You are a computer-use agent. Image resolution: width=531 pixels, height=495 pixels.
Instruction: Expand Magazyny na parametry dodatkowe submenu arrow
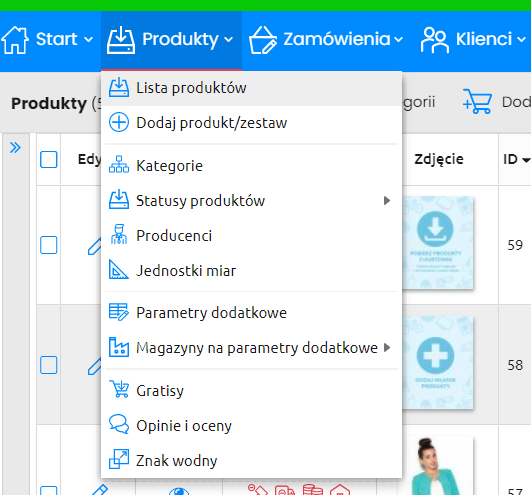(x=387, y=347)
